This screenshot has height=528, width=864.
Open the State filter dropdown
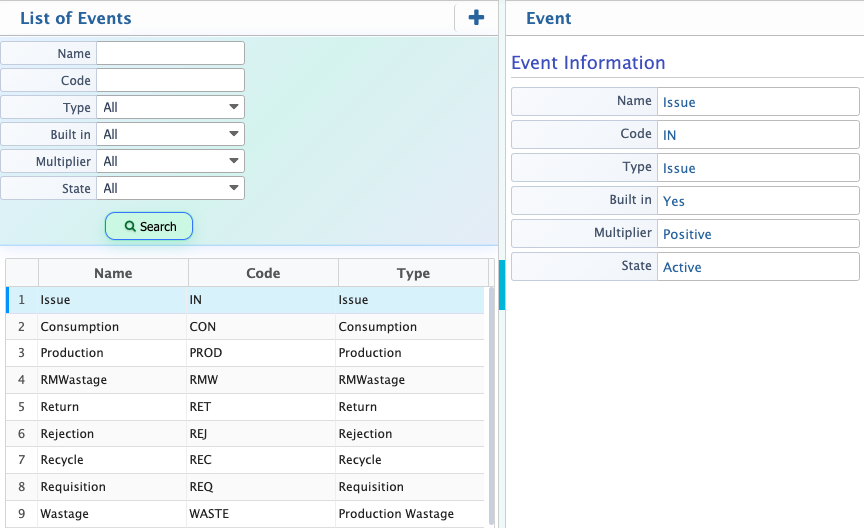click(170, 188)
